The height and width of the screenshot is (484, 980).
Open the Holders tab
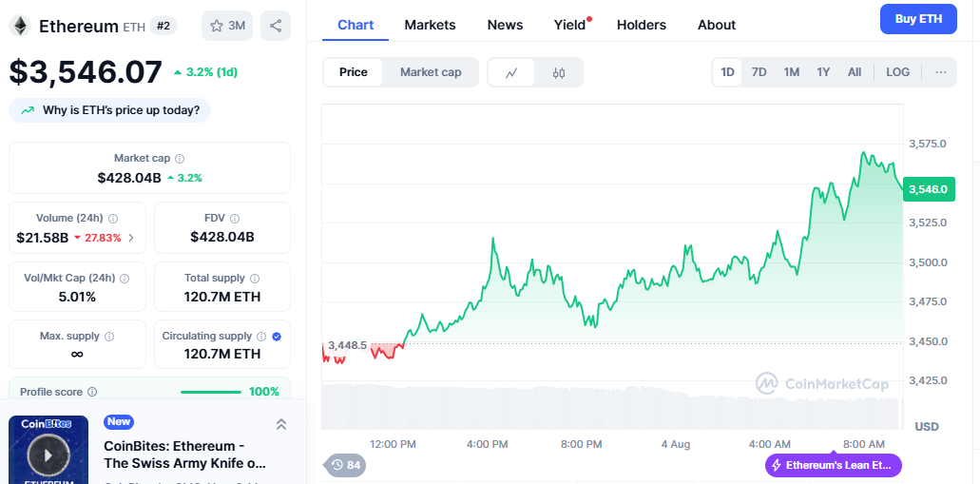coord(642,25)
